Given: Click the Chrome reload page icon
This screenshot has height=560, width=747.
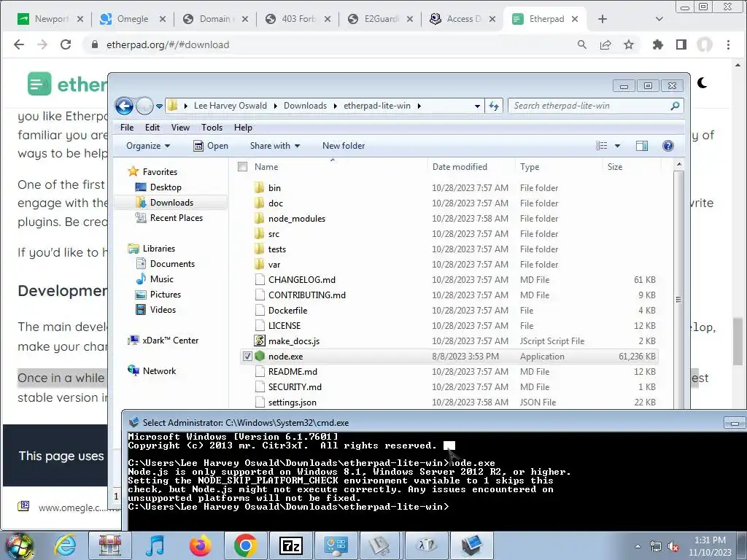Looking at the screenshot, I should [66, 44].
